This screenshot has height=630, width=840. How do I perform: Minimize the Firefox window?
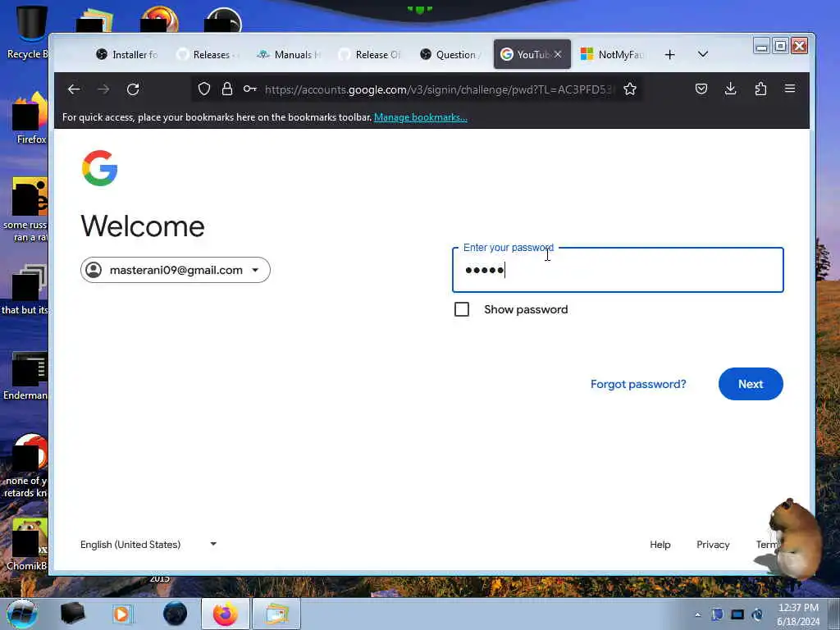click(x=761, y=46)
